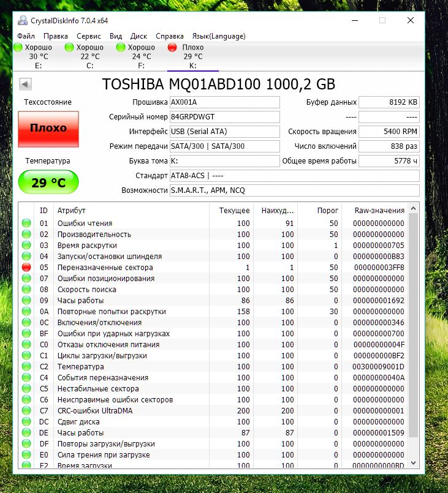Click green indicator of attribute 01 Ошибки чтения
The height and width of the screenshot is (493, 448).
[26, 223]
